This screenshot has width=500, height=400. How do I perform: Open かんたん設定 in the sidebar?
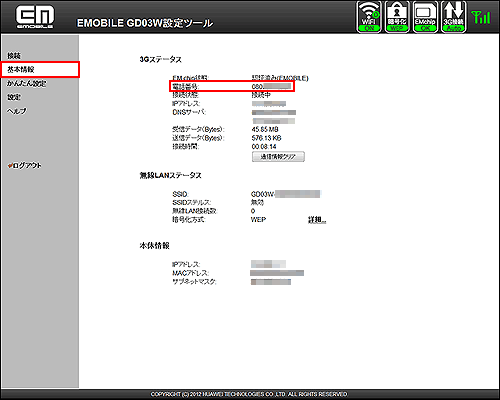pos(27,83)
